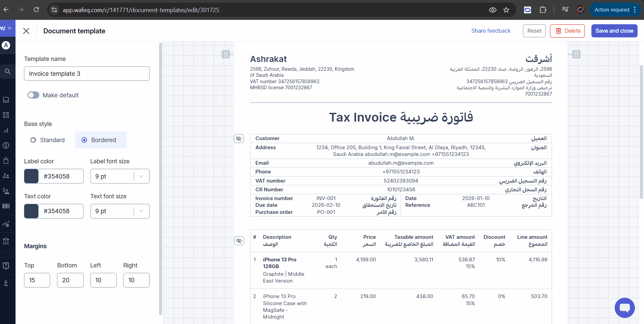644x324 pixels.
Task: Toggle the Make default switch
Action: pos(33,95)
